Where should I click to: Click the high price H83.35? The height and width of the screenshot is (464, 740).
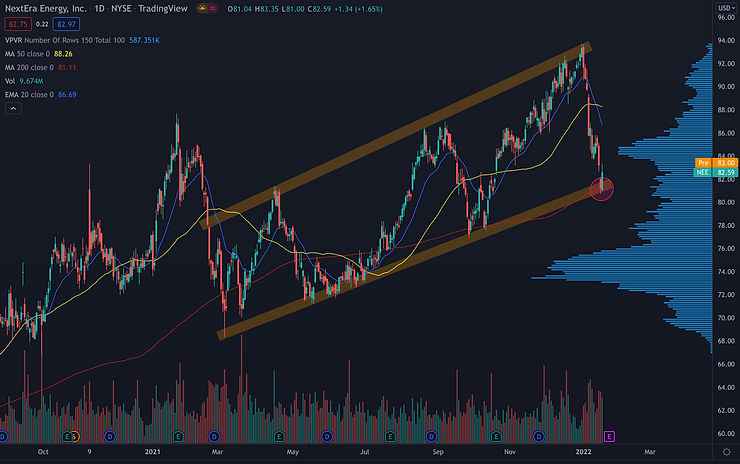point(267,9)
